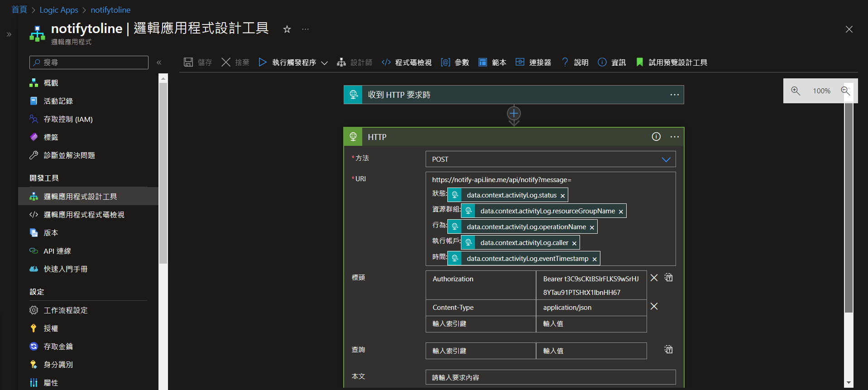Image resolution: width=868 pixels, height=390 pixels.
Task: Remove the operationName token
Action: point(592,227)
